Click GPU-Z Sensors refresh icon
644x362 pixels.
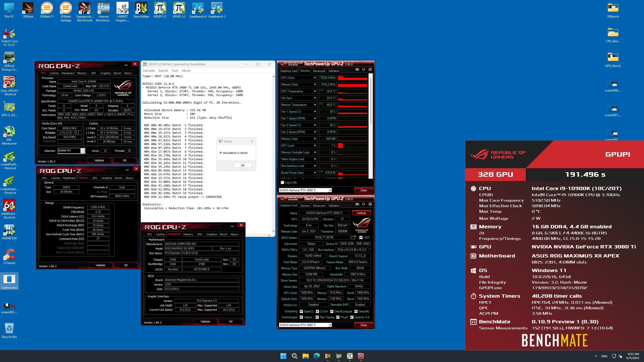(364, 70)
